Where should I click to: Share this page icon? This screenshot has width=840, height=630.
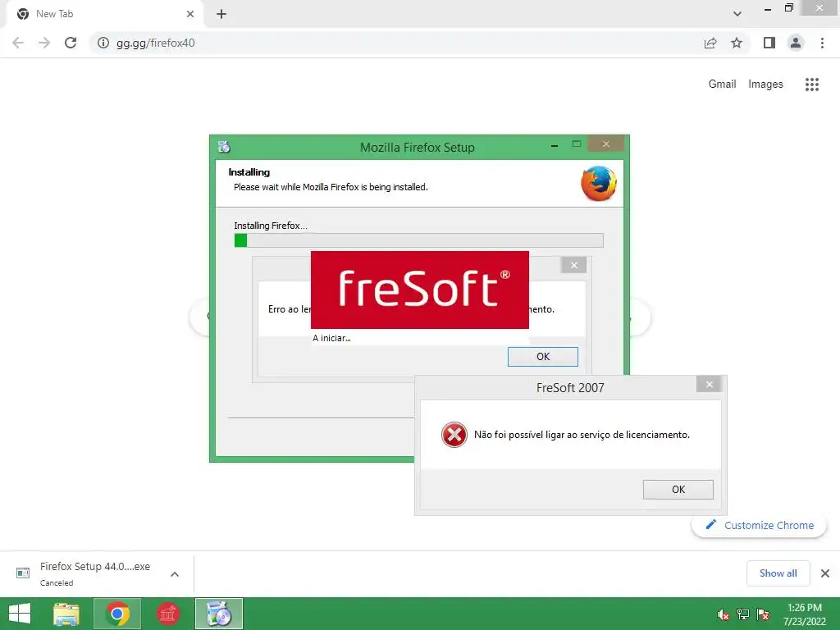pyautogui.click(x=710, y=43)
